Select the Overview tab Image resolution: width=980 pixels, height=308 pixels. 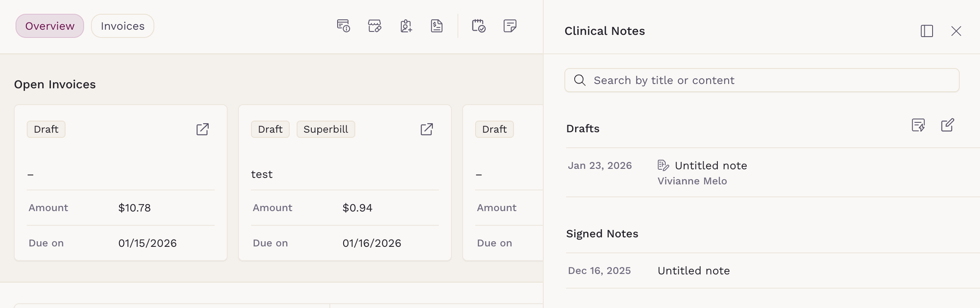(50, 26)
